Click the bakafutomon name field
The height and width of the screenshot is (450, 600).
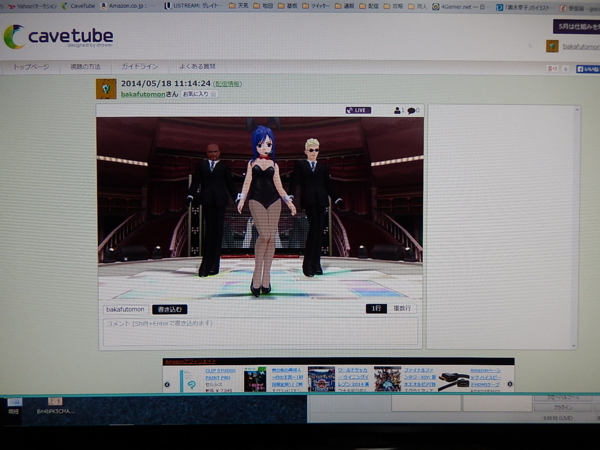click(126, 309)
